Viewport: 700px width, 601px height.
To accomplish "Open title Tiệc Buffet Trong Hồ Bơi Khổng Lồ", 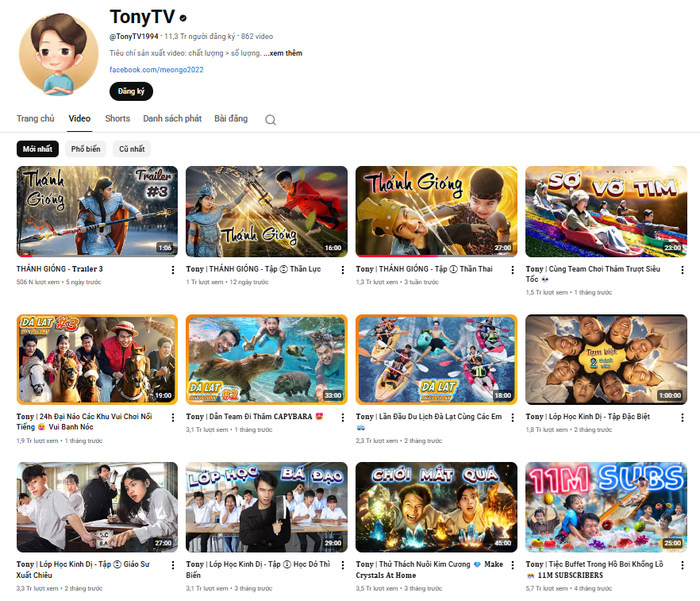I will [x=595, y=570].
